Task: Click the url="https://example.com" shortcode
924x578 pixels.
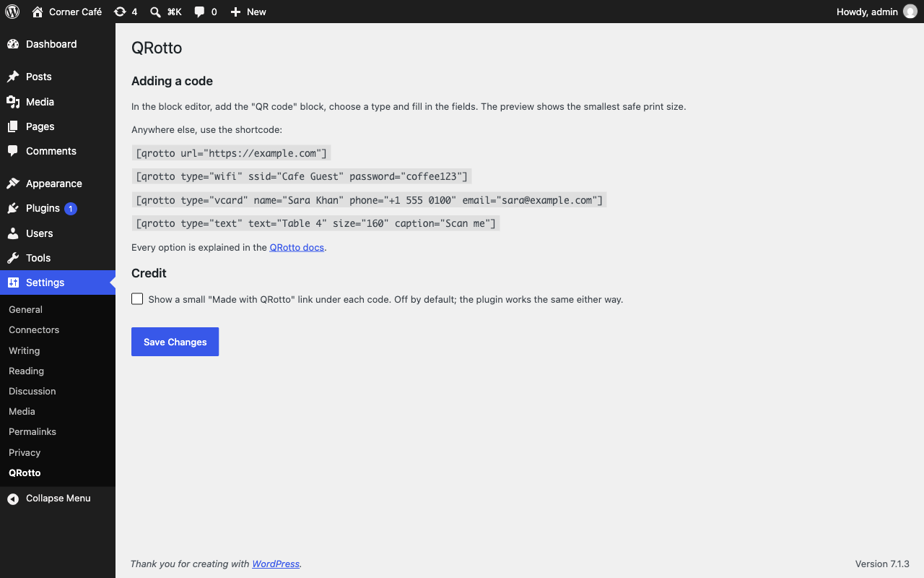Action: (x=231, y=153)
